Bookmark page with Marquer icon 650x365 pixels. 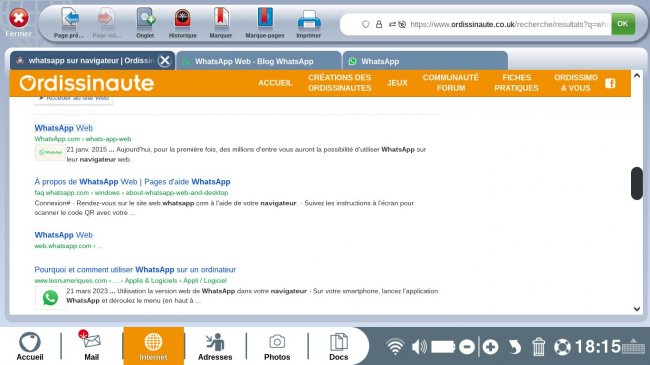(221, 23)
